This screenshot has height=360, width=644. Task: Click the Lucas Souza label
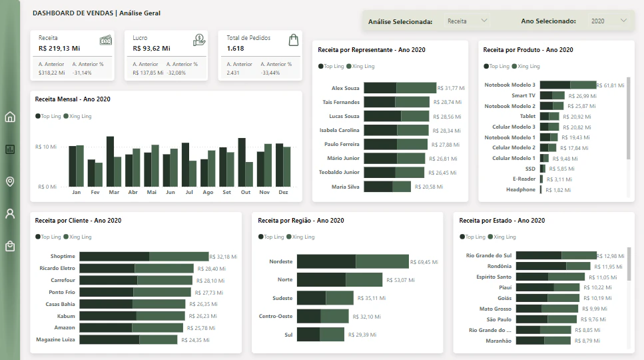344,116
